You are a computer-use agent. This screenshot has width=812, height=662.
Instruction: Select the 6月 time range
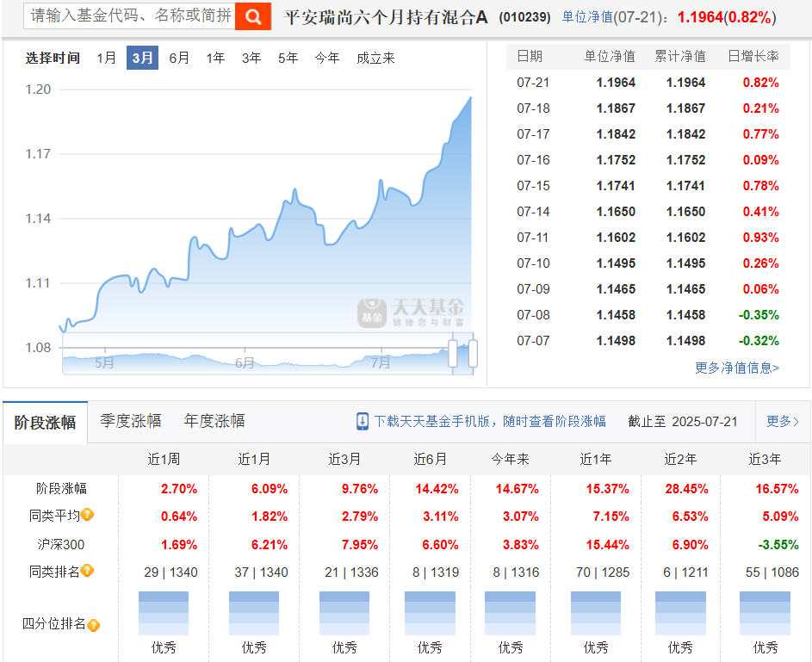coord(179,58)
